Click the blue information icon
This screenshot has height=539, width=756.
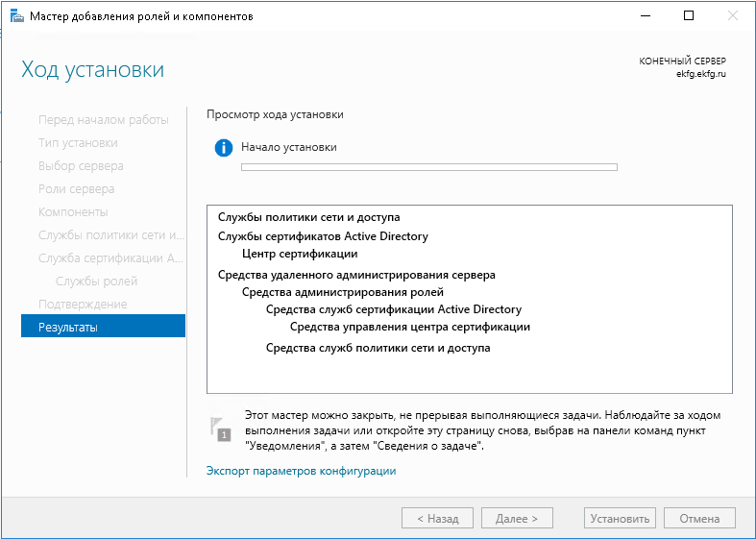[x=224, y=148]
